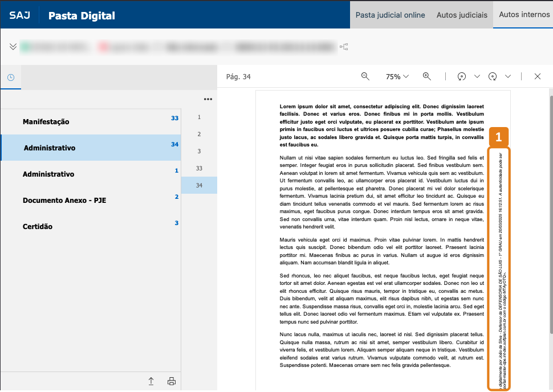Collapse the header with the double chevron icon

(x=13, y=47)
